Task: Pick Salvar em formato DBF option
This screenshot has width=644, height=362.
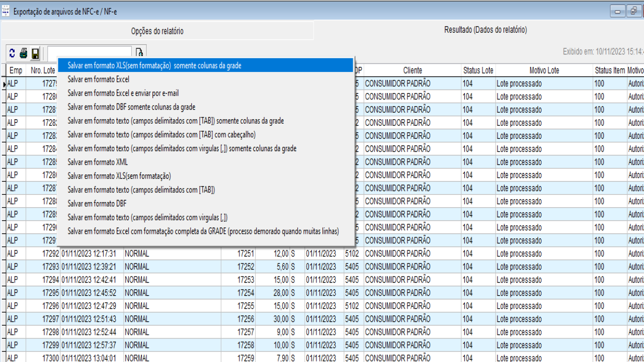Action: click(x=97, y=204)
